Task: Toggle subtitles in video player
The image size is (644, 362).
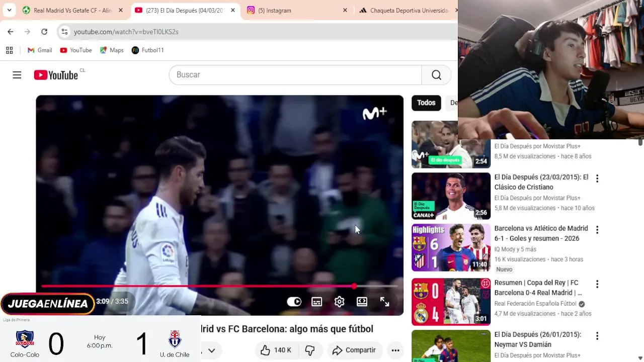Action: pyautogui.click(x=317, y=302)
